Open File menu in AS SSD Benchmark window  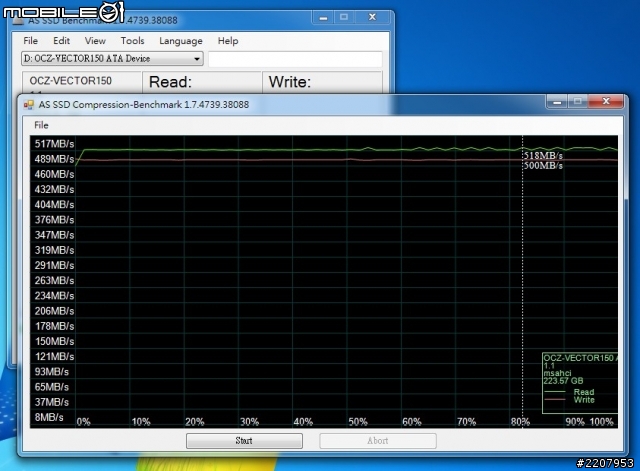tap(30, 41)
